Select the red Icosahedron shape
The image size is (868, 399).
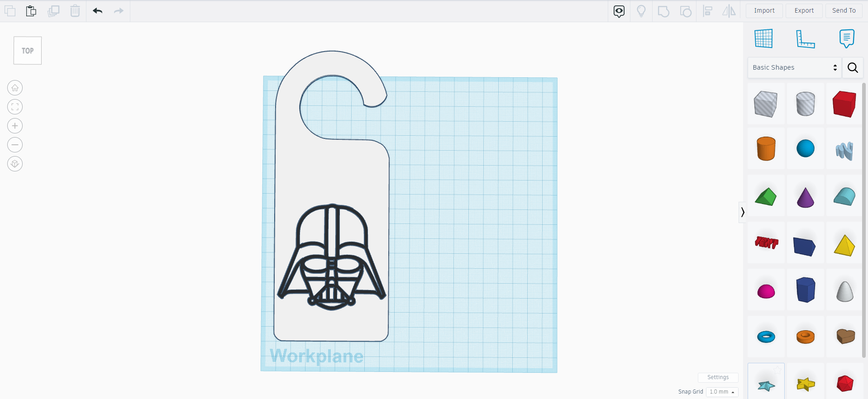[x=844, y=383]
